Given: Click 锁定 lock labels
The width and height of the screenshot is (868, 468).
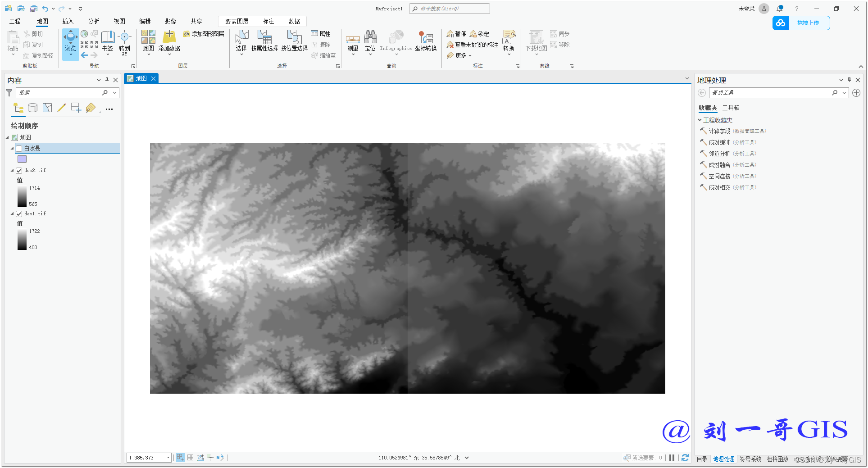Looking at the screenshot, I should click(x=479, y=34).
